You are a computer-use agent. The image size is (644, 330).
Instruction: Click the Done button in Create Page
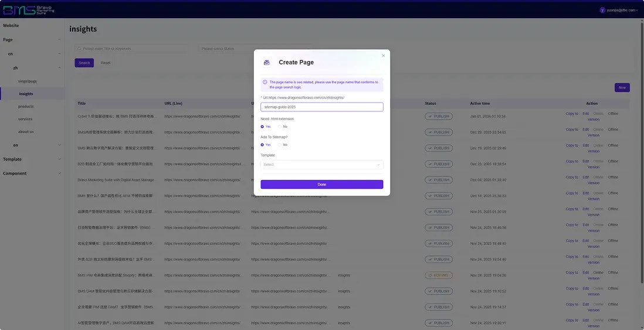click(321, 184)
